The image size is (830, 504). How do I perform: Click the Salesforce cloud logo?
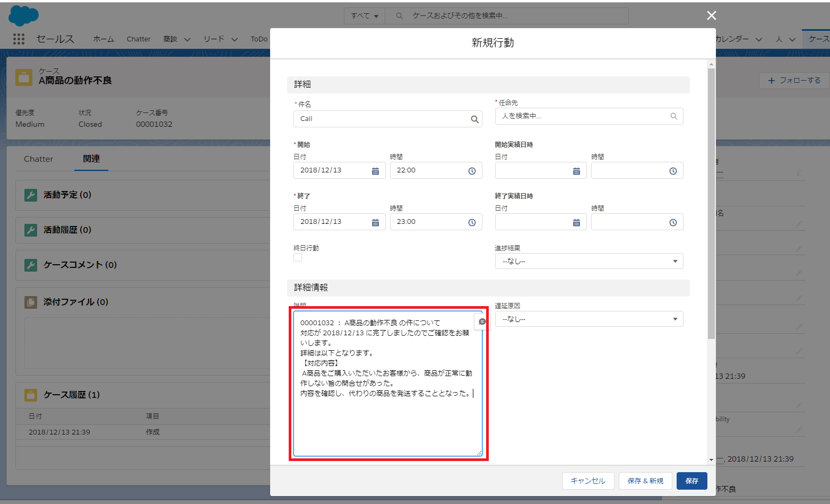(x=23, y=15)
